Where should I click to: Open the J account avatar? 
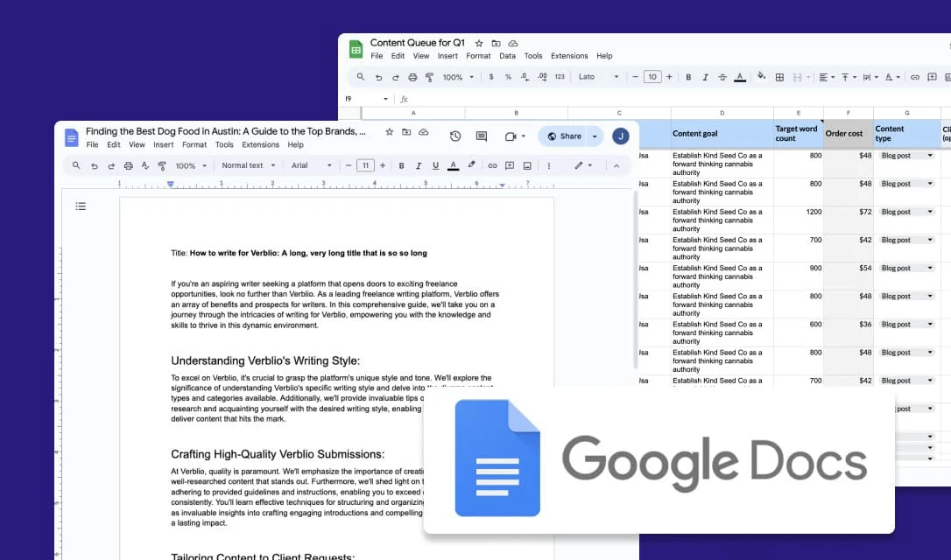pyautogui.click(x=621, y=136)
